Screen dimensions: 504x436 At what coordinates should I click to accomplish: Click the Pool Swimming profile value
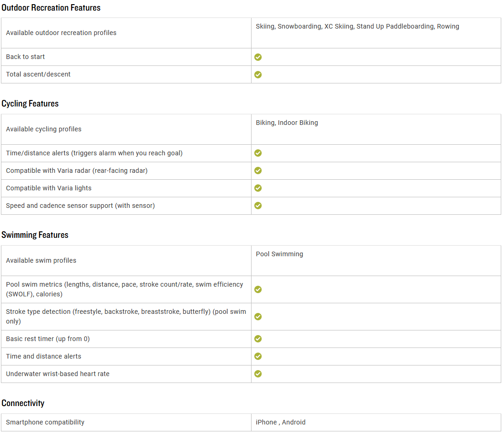pyautogui.click(x=279, y=254)
